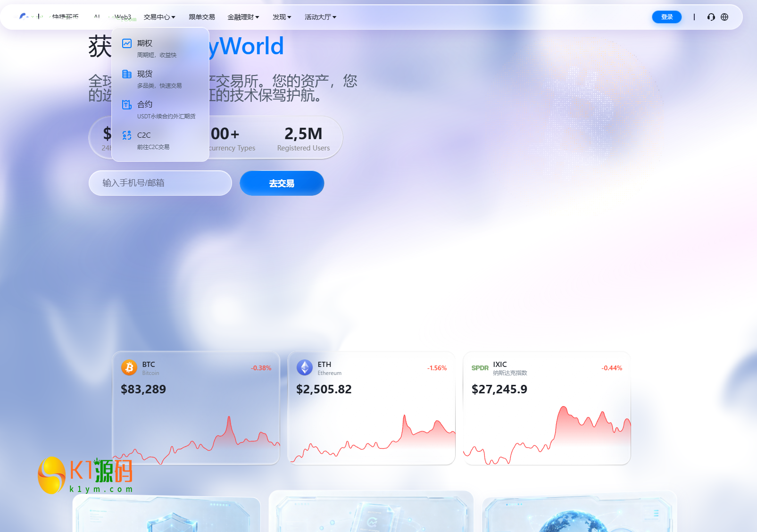The image size is (757, 532).
Task: Click the ETH price $2,505.82
Action: tap(324, 389)
